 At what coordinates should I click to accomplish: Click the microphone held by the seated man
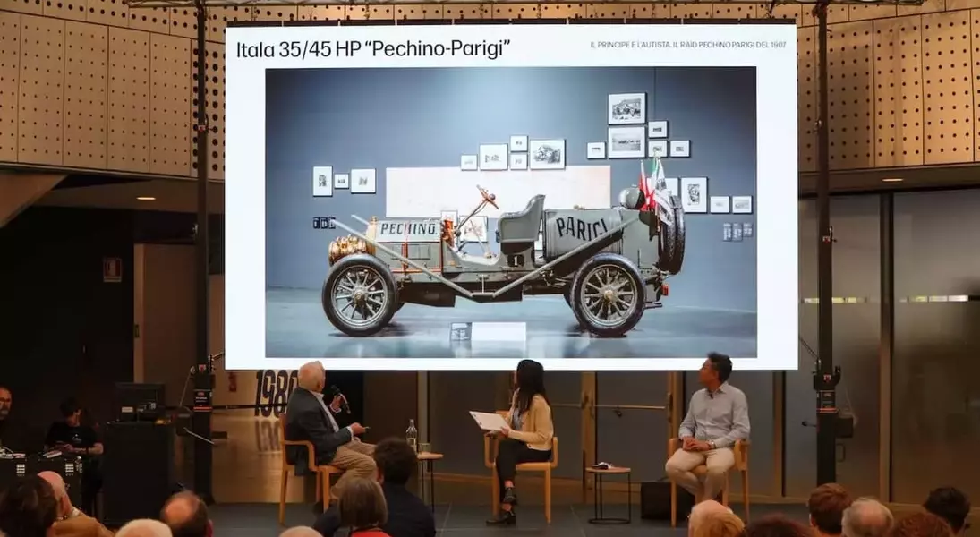click(339, 396)
